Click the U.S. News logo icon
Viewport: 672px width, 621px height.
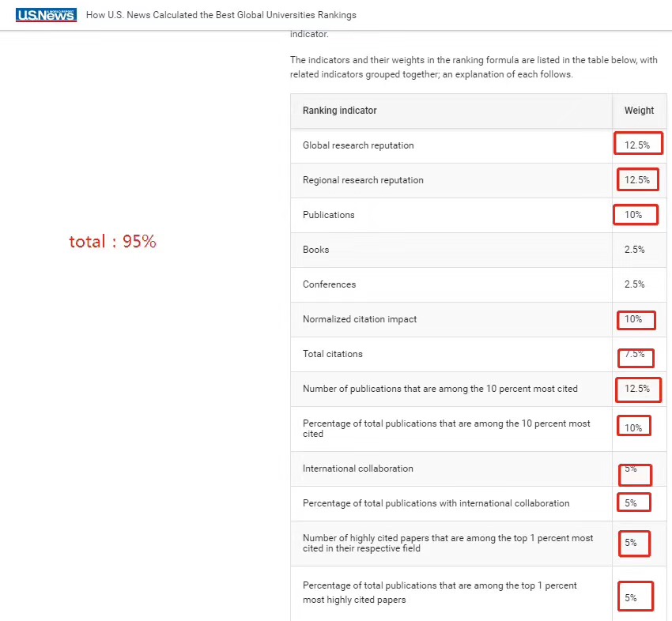coord(47,15)
